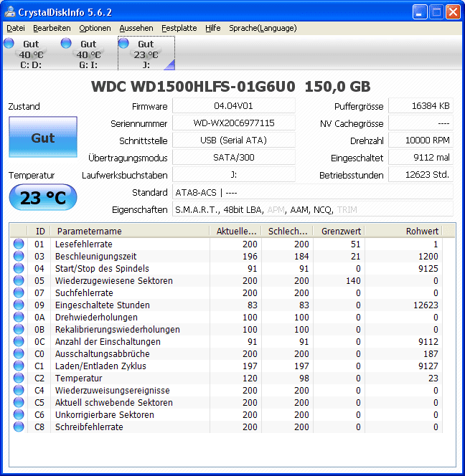Click status orb for Laden/Entladen Zyklus
Screen dimensions: 465x476
click(x=19, y=366)
